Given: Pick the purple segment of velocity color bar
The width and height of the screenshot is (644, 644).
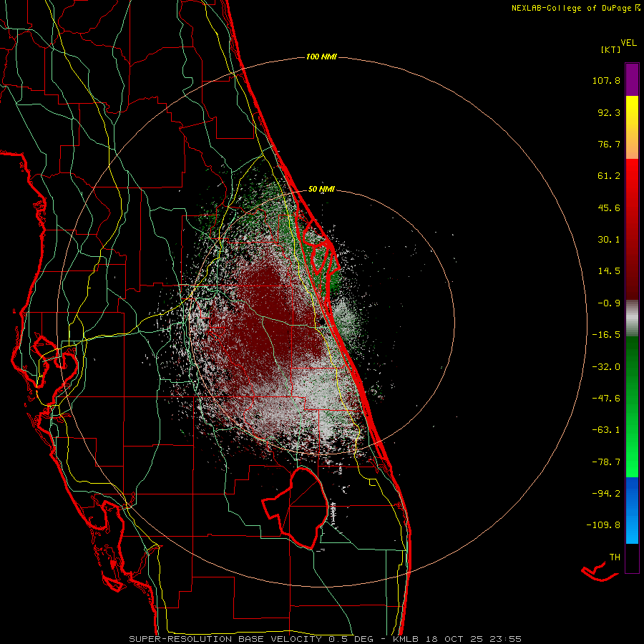Looking at the screenshot, I should click(632, 79).
